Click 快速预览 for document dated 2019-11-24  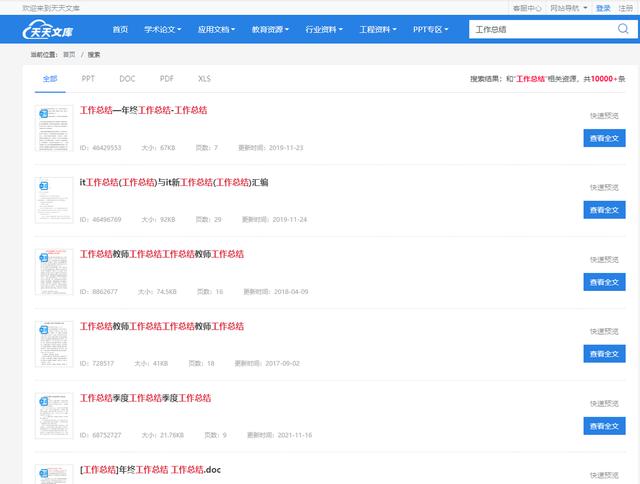tap(604, 188)
